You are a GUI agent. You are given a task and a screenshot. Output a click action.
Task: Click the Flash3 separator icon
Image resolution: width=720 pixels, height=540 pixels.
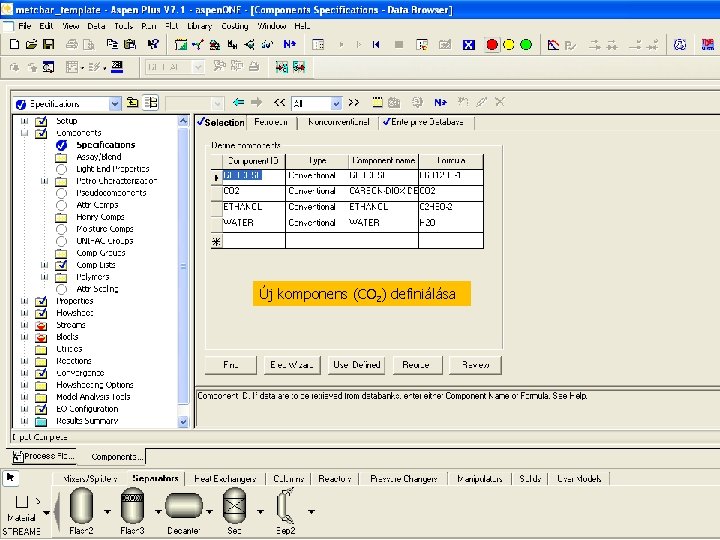coord(132,507)
